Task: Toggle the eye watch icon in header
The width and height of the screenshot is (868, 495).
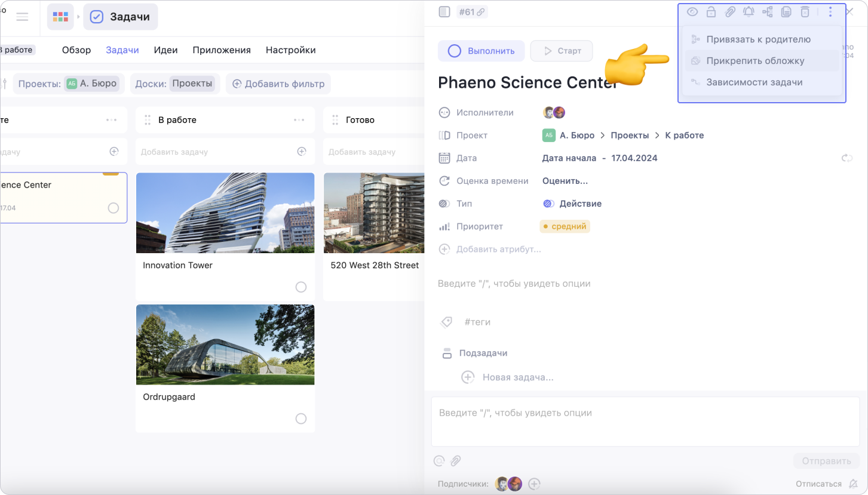Action: pos(692,12)
